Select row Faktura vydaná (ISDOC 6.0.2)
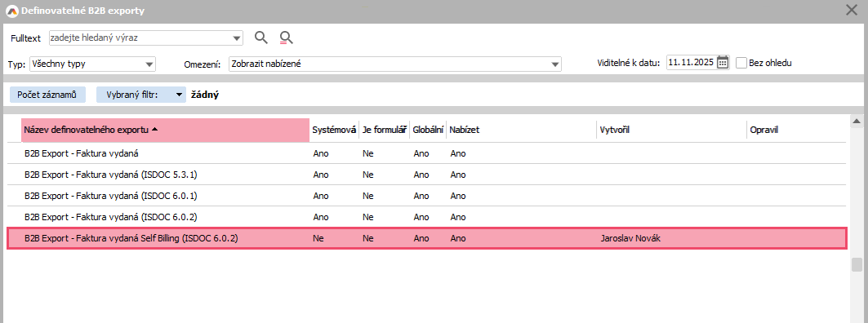Screen dimensions: 868x323 (x=426, y=217)
